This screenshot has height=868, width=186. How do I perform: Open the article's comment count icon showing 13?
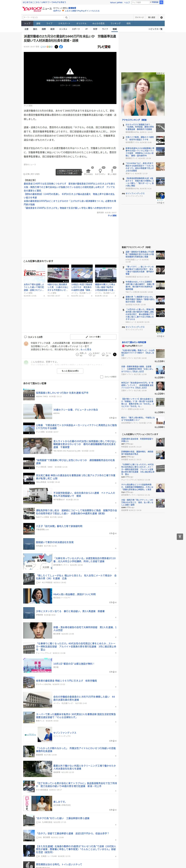click(x=43, y=47)
